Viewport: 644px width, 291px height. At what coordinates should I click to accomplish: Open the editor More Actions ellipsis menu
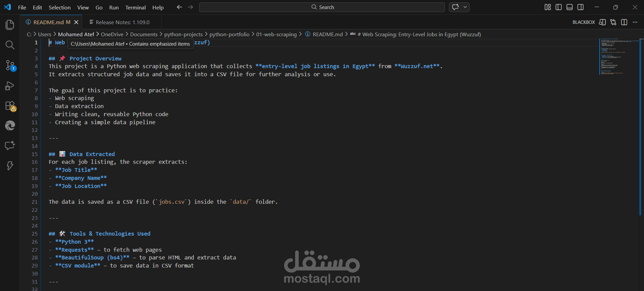click(x=635, y=22)
